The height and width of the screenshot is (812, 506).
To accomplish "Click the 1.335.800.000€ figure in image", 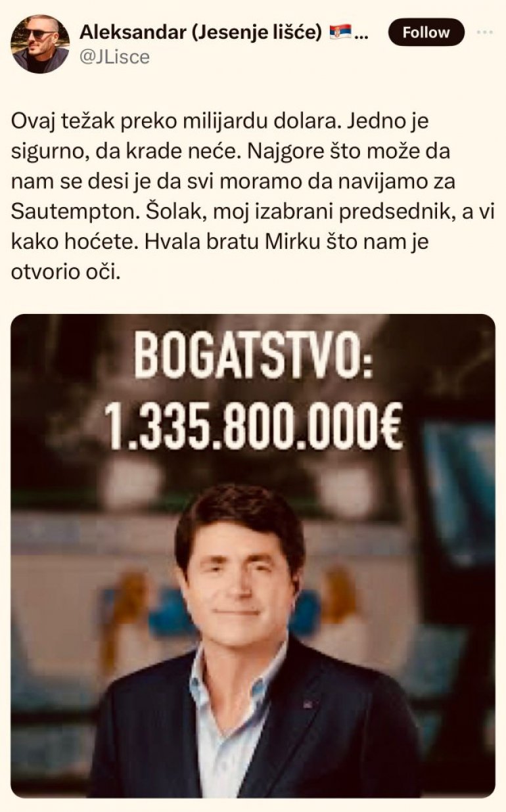I will pyautogui.click(x=254, y=426).
